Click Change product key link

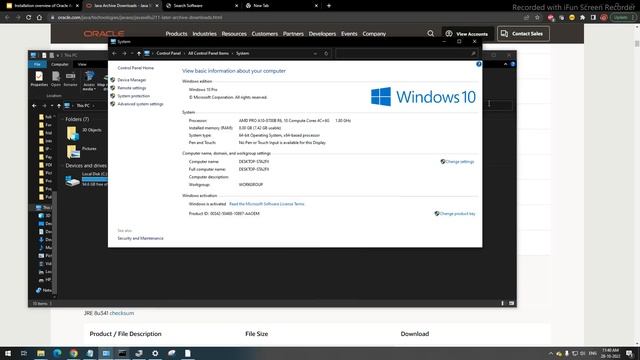(457, 213)
